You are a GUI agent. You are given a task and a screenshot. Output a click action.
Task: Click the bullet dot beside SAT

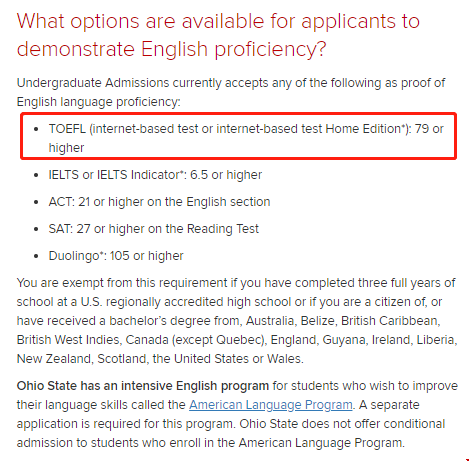pyautogui.click(x=36, y=229)
